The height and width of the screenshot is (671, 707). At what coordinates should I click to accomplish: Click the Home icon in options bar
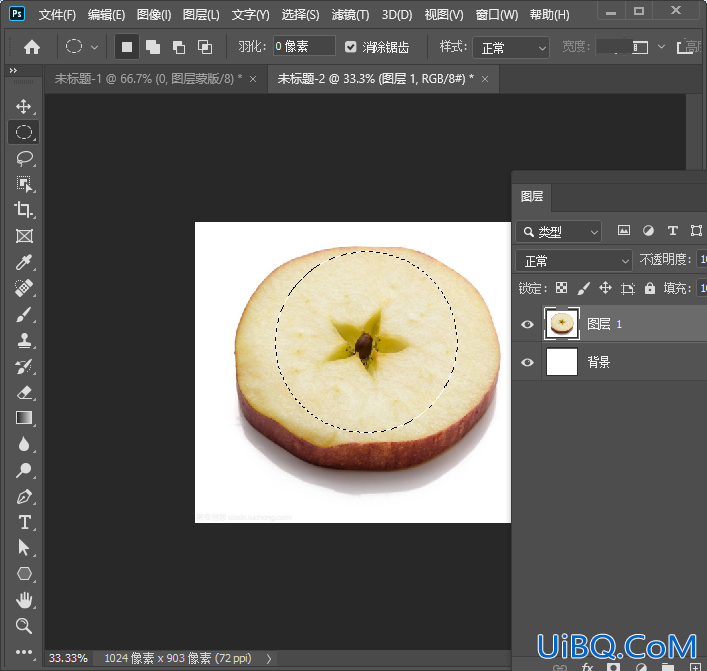coord(32,47)
